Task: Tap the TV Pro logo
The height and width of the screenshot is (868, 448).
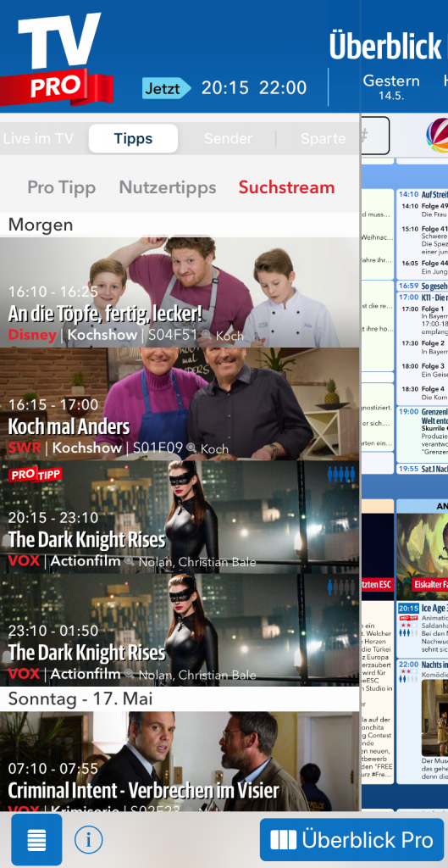Action: point(57,59)
